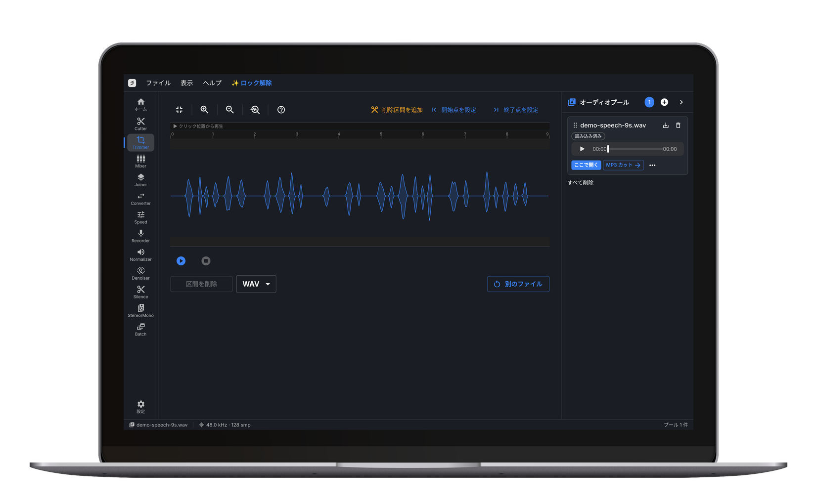Zoom out of the waveform

tap(229, 110)
